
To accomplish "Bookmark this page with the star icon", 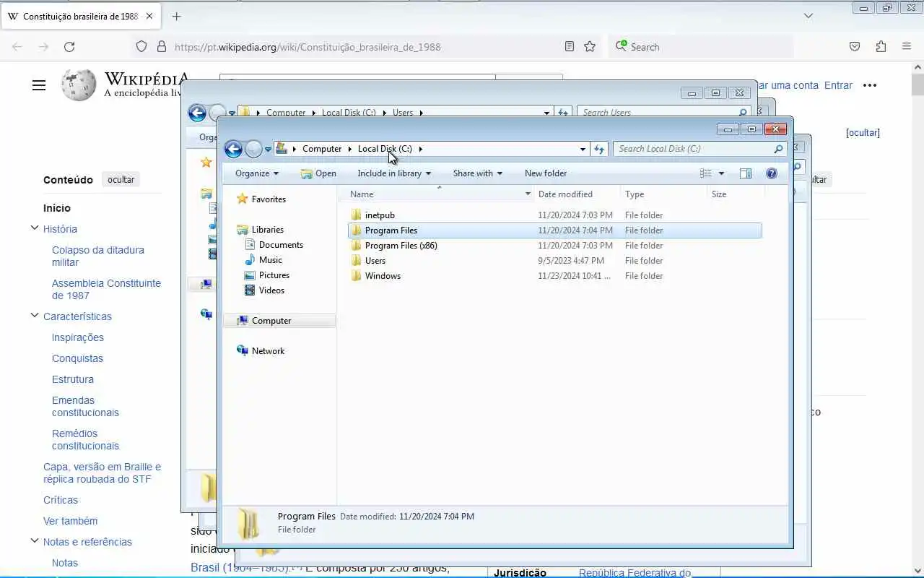I will 590,47.
